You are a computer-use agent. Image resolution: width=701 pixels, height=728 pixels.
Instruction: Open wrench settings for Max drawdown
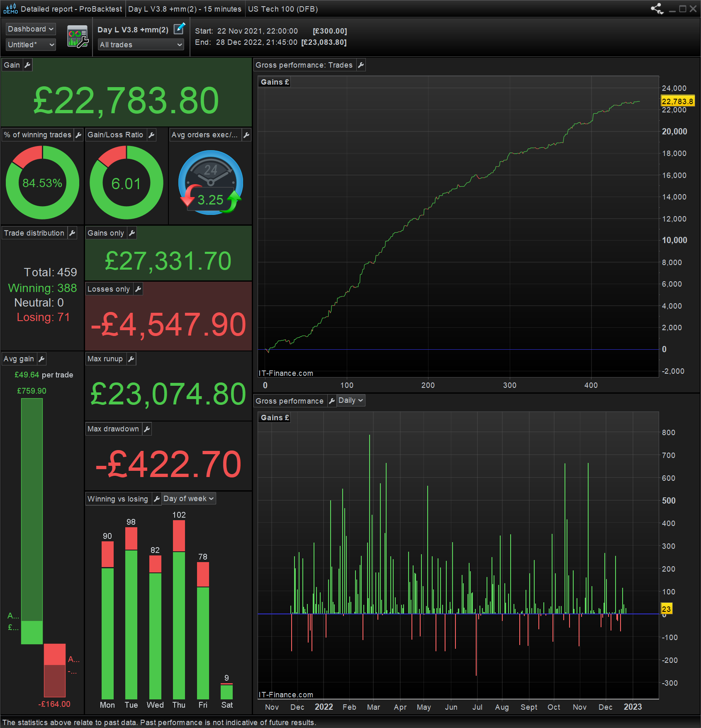click(x=147, y=429)
